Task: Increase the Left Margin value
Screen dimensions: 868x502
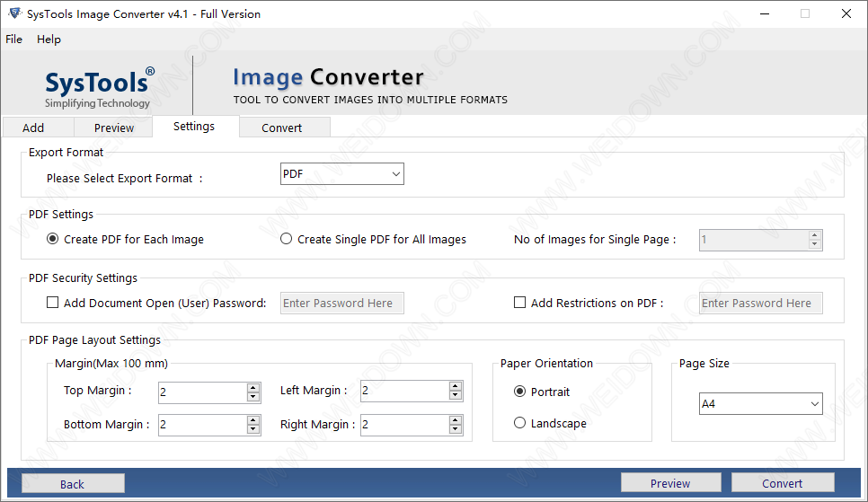Action: point(455,386)
